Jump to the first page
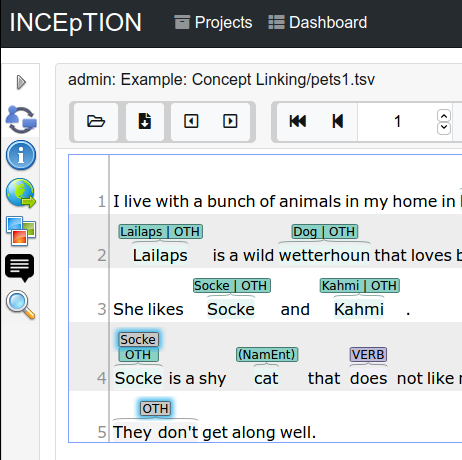 297,121
